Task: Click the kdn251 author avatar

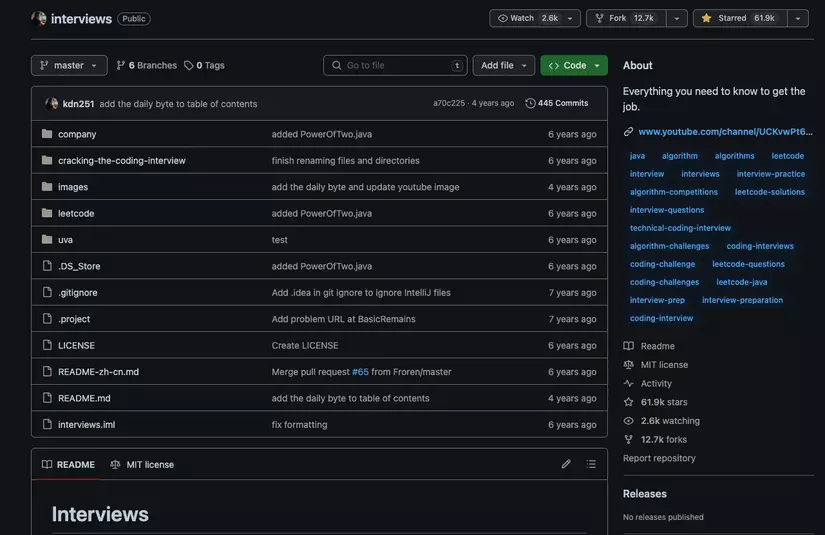Action: 52,103
